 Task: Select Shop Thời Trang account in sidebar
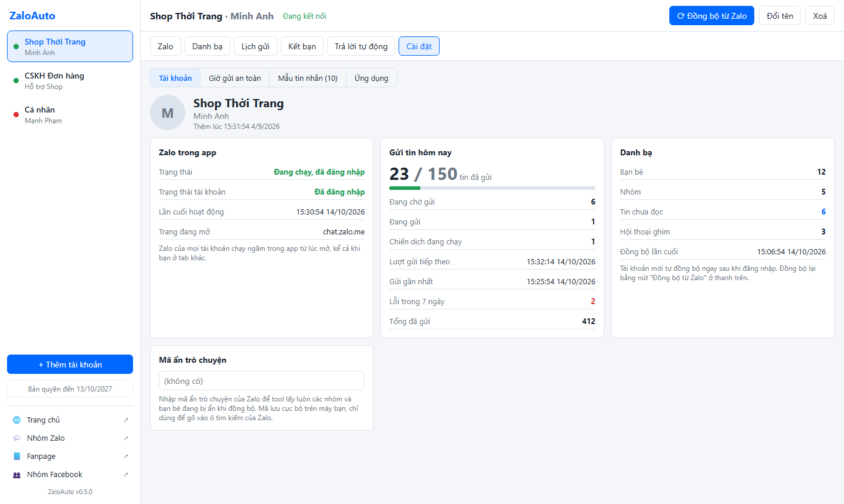click(x=70, y=46)
